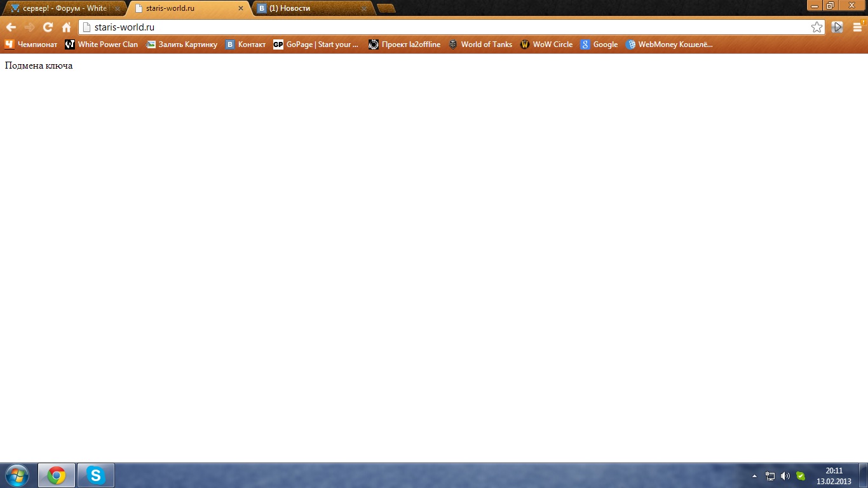
Task: Click the Chrome taskbar icon
Action: point(57,475)
